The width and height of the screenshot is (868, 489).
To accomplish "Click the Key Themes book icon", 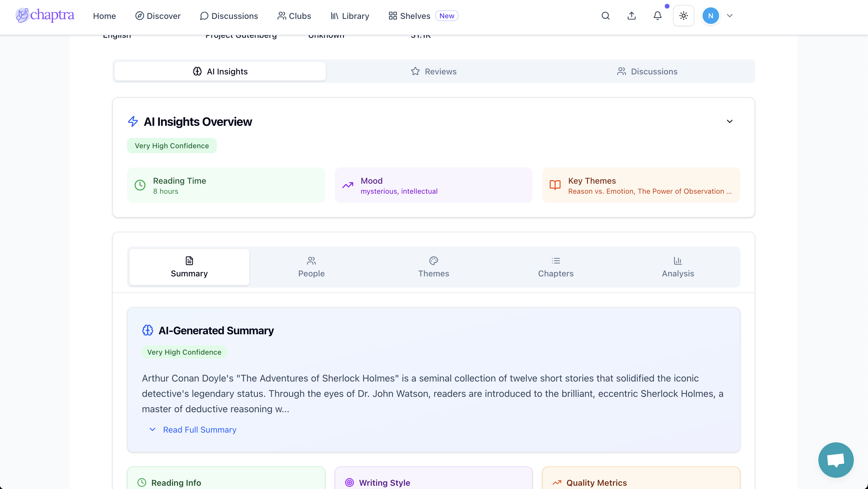I will 555,185.
